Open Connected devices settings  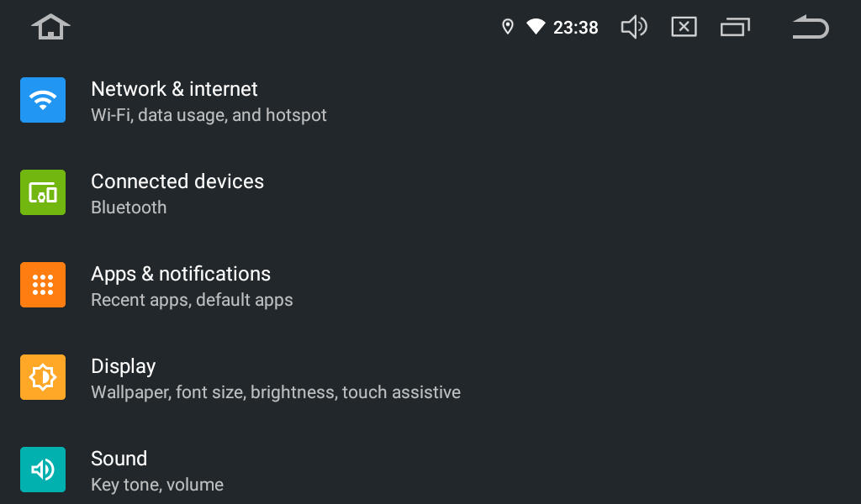point(177,181)
